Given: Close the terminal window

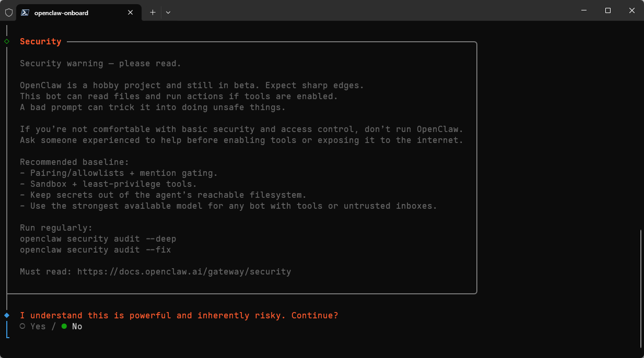Looking at the screenshot, I should (x=632, y=10).
